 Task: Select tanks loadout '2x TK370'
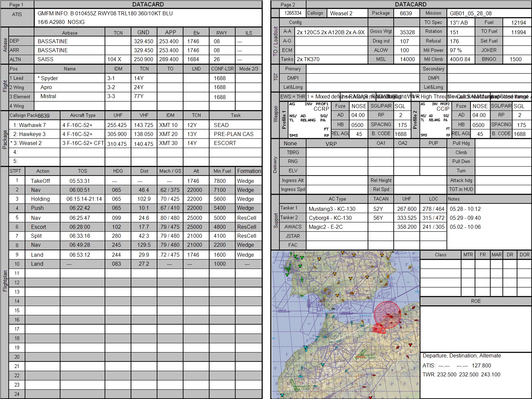point(308,59)
